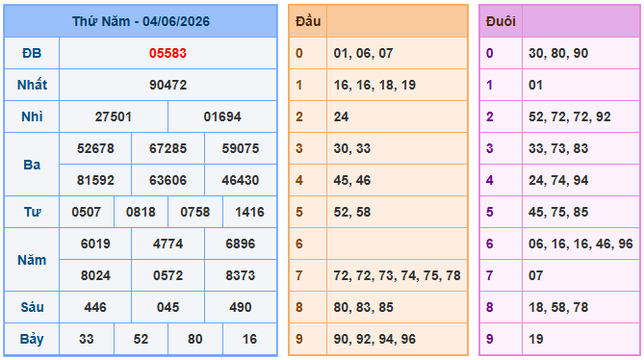
Task: Select Bảy prize number 80
Action: tap(195, 339)
